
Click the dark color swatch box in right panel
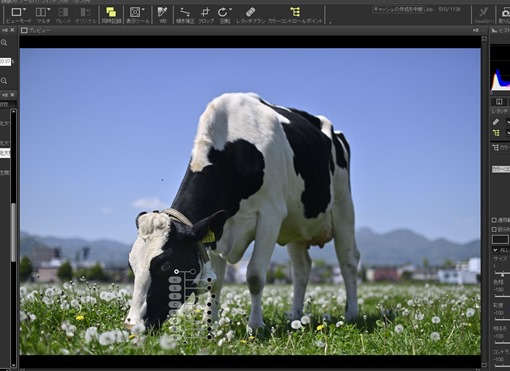click(500, 239)
